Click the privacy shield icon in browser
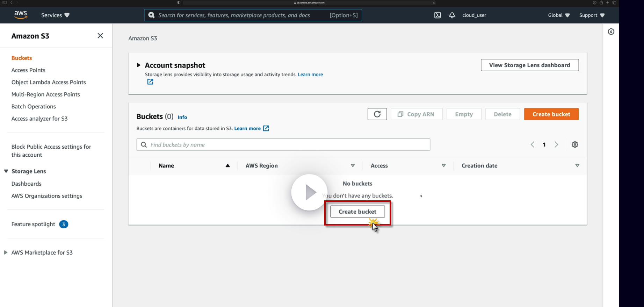Image resolution: width=644 pixels, height=307 pixels. pos(179,2)
